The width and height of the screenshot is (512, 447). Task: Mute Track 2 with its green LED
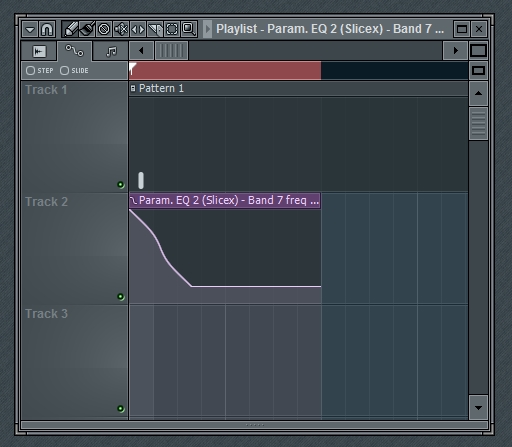(121, 296)
